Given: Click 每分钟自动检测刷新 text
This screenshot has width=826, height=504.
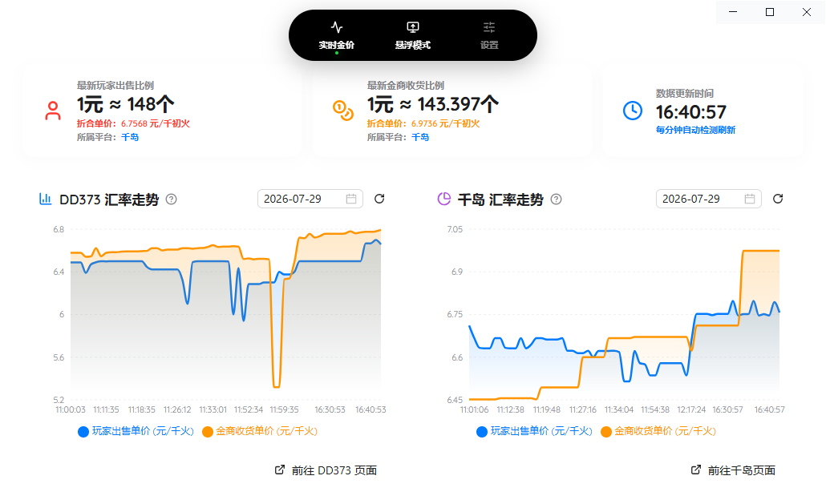Looking at the screenshot, I should pyautogui.click(x=695, y=130).
